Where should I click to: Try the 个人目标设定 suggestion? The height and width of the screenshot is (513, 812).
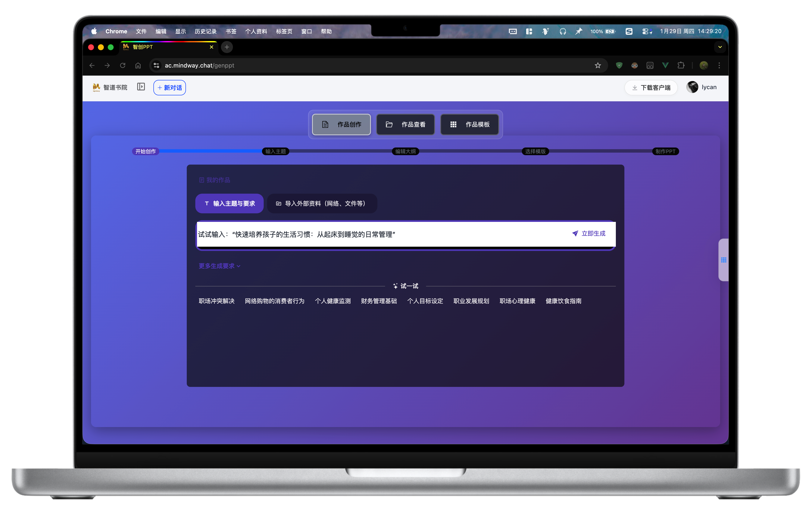(425, 301)
